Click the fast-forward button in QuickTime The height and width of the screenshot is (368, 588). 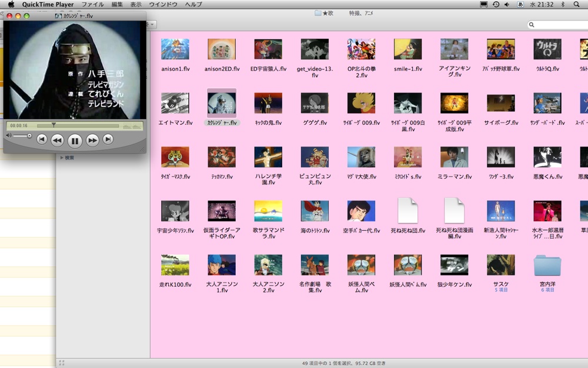(92, 141)
